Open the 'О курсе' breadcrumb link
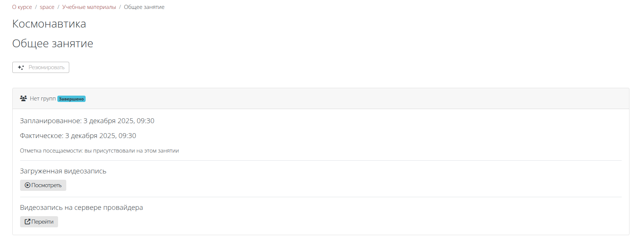Viewport: 644px width, 240px height. [22, 7]
